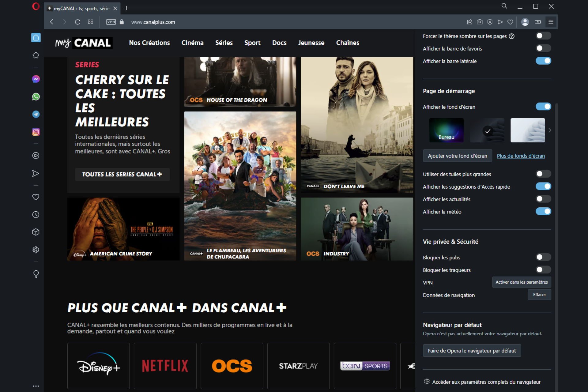The height and width of the screenshot is (392, 588).
Task: Disable Afficher la météo
Action: 543,212
